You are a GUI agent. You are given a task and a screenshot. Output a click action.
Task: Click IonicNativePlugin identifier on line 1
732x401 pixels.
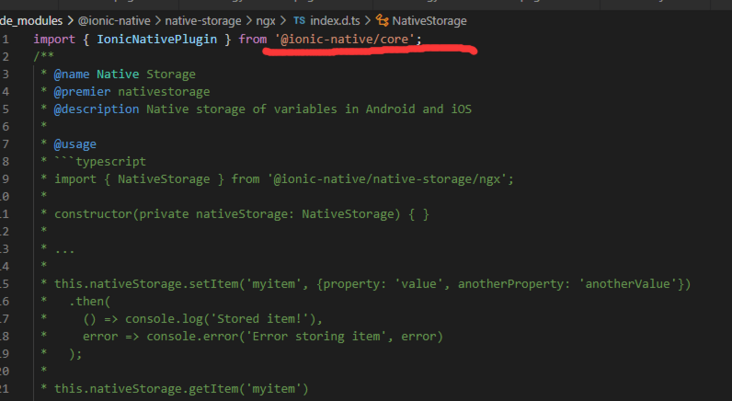click(157, 39)
